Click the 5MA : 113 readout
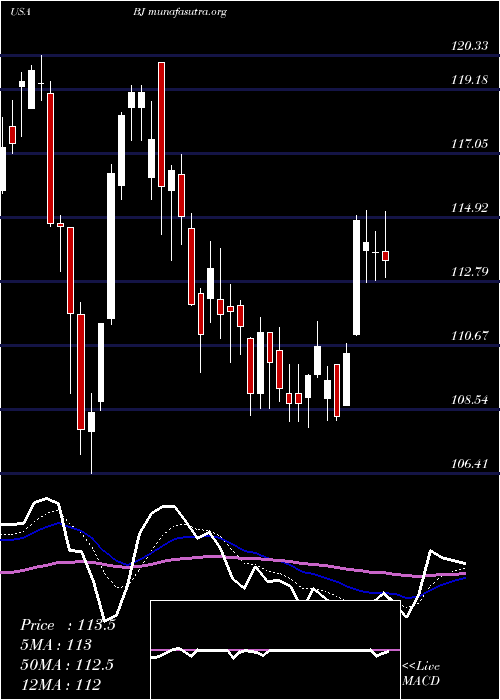 click(56, 645)
